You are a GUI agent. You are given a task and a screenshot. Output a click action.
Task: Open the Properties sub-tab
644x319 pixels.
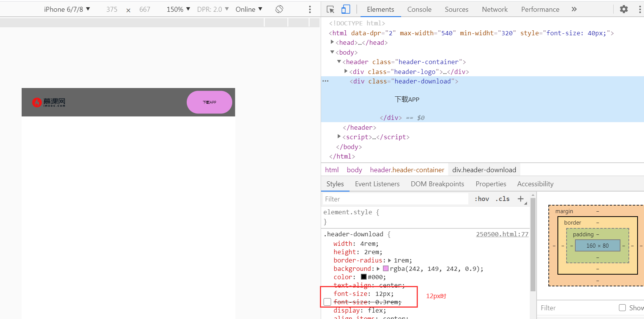tap(491, 184)
